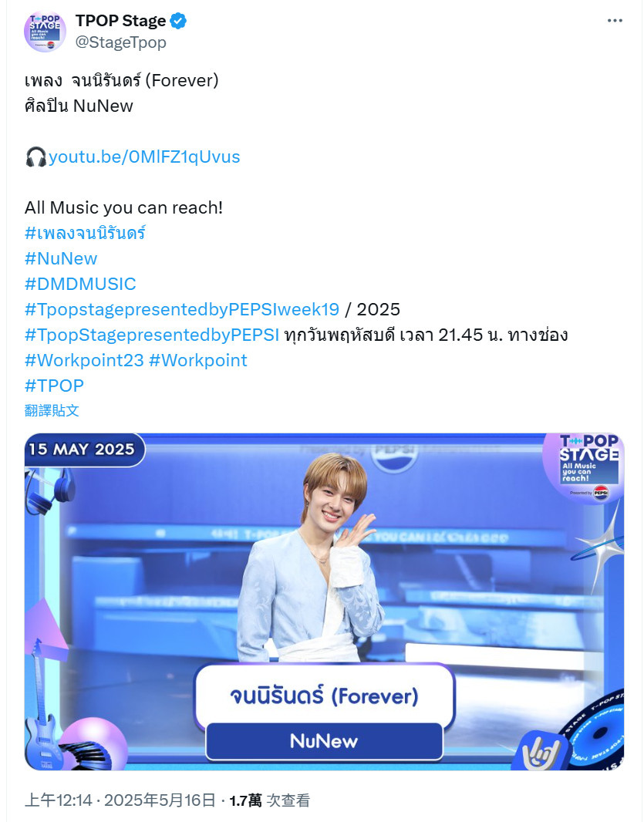Open the NuNew Forever promo image
Viewport: 644px width, 822px height.
(324, 601)
